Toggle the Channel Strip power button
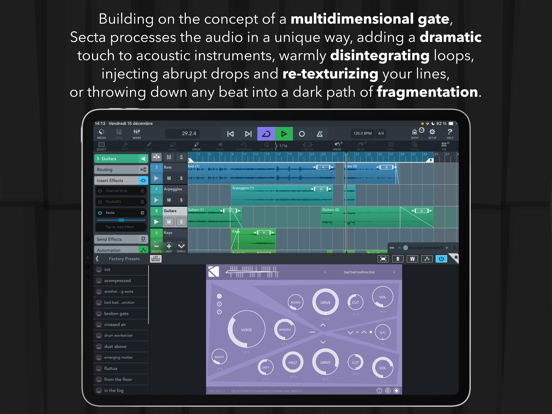The image size is (552, 414). [100, 191]
